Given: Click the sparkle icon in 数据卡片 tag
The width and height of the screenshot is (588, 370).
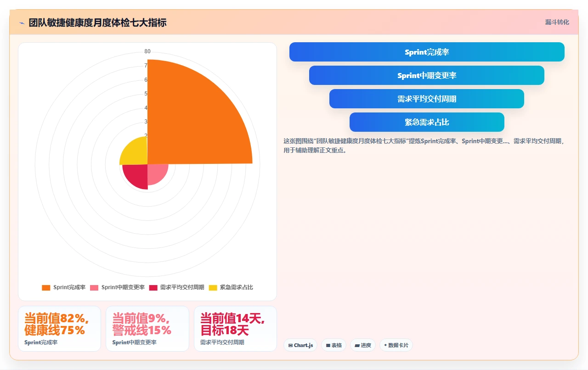Looking at the screenshot, I should 385,345.
